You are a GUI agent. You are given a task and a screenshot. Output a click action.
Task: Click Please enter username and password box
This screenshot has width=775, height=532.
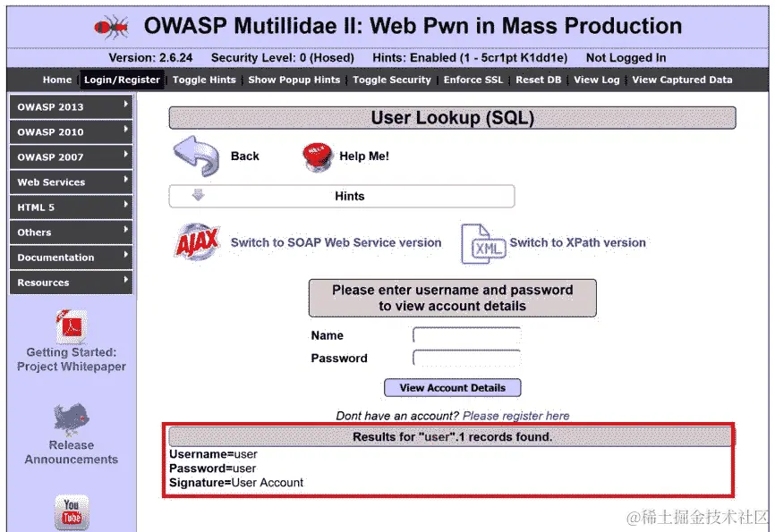tap(452, 298)
